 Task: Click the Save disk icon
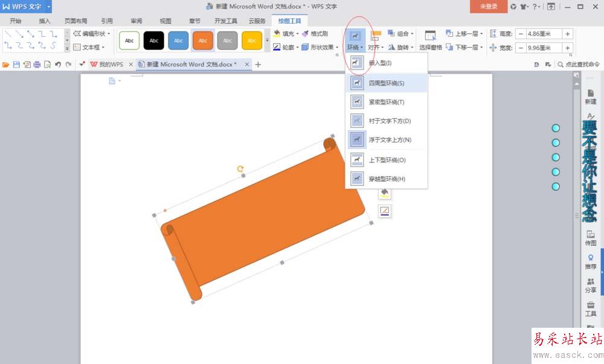[16, 65]
